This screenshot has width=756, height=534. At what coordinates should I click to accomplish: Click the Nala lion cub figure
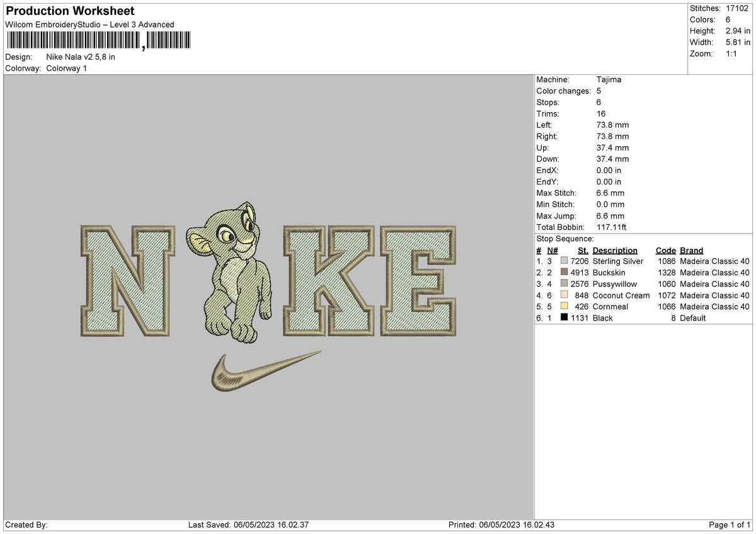(x=231, y=272)
